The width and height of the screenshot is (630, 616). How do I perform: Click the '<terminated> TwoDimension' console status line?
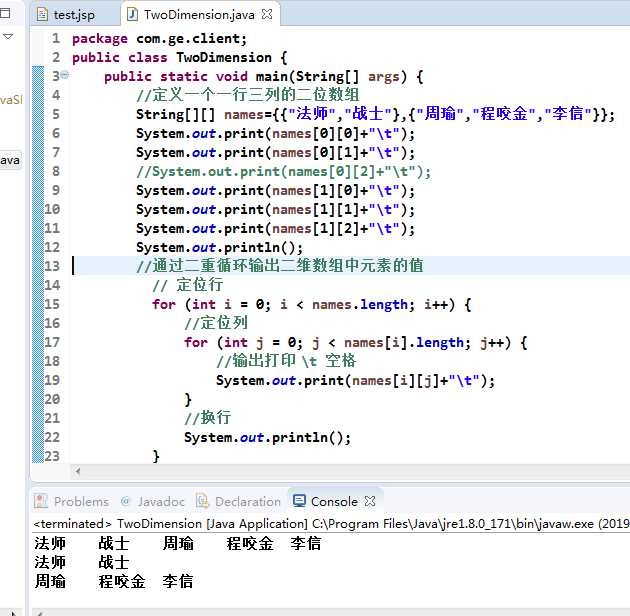[x=331, y=524]
